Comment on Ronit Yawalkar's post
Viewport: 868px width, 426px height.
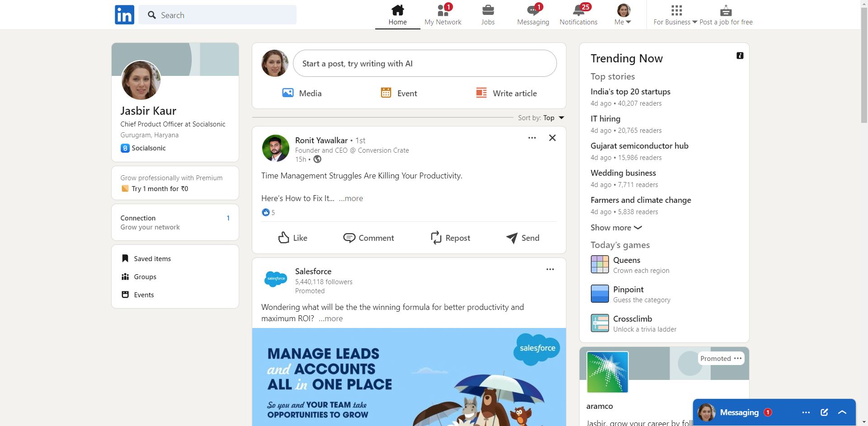(368, 238)
